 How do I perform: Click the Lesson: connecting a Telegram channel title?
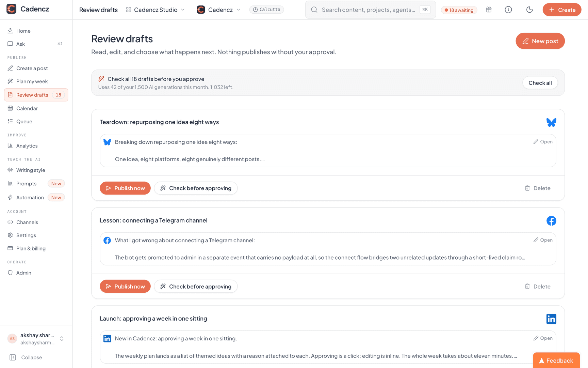153,220
